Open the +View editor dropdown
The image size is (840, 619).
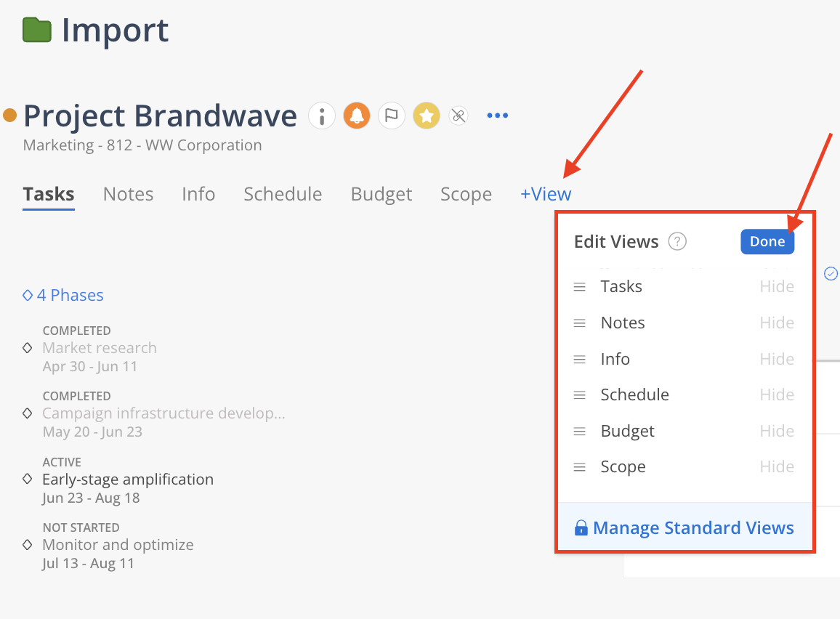(546, 194)
